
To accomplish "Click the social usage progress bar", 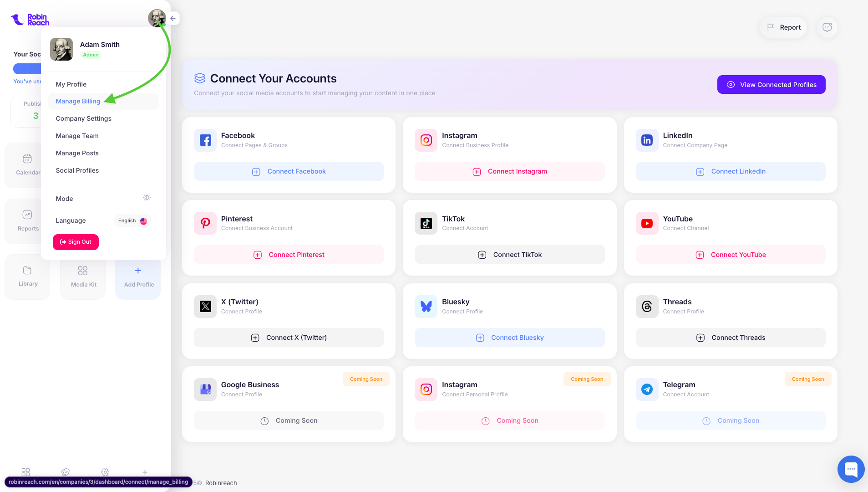I will (27, 69).
